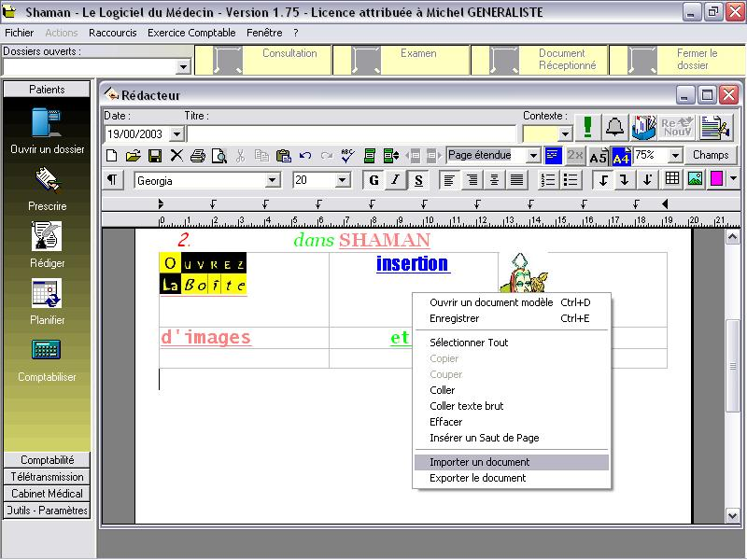Click the bell alert icon
Image resolution: width=747 pixels, height=560 pixels.
pyautogui.click(x=614, y=128)
